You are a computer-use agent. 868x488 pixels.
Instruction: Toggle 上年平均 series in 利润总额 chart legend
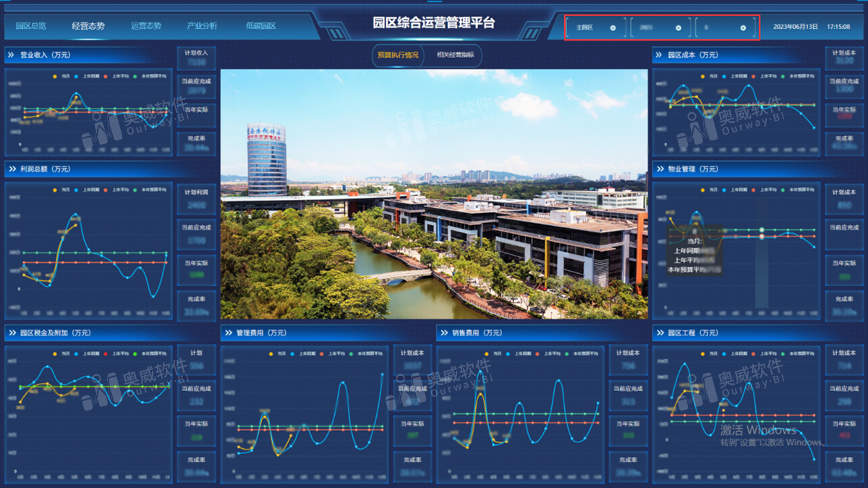tap(117, 190)
